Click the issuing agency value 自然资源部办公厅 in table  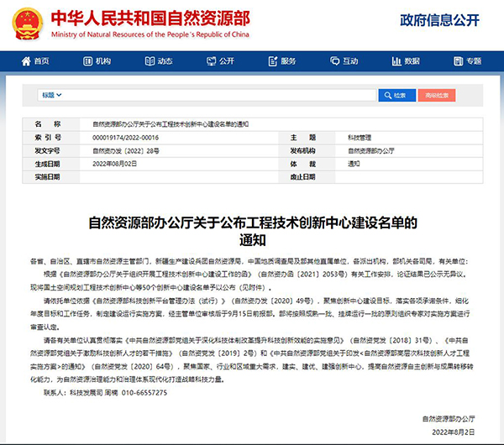[x=371, y=150]
